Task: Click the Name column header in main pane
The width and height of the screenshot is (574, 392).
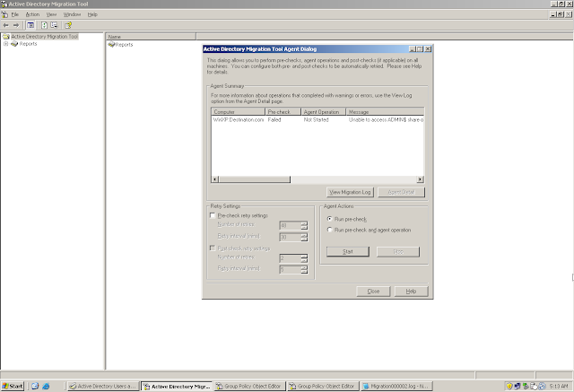Action: (x=151, y=37)
